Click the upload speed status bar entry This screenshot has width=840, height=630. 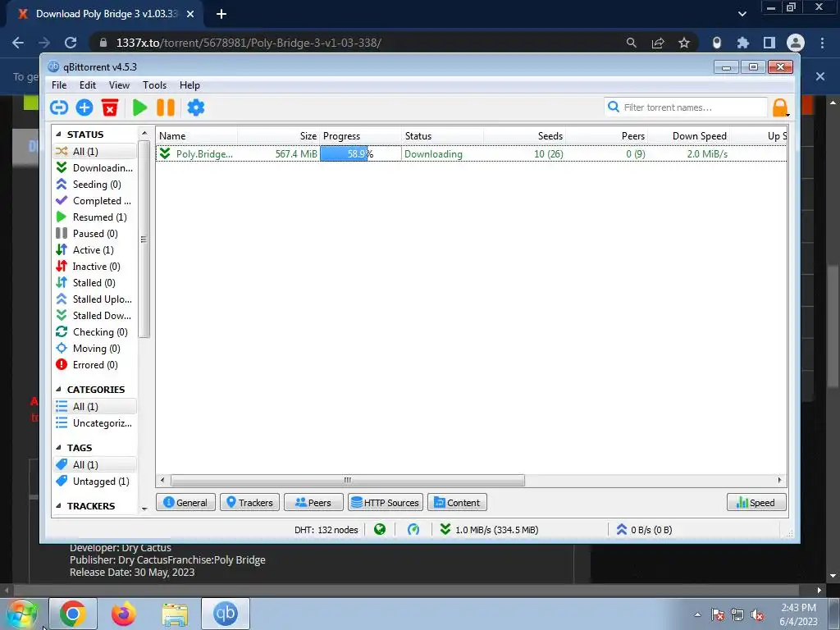tap(644, 530)
